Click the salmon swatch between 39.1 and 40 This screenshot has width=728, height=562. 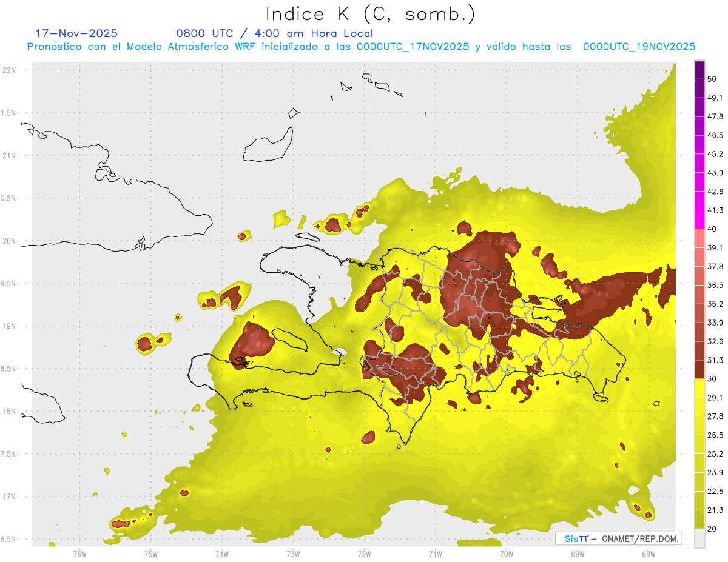click(x=699, y=238)
